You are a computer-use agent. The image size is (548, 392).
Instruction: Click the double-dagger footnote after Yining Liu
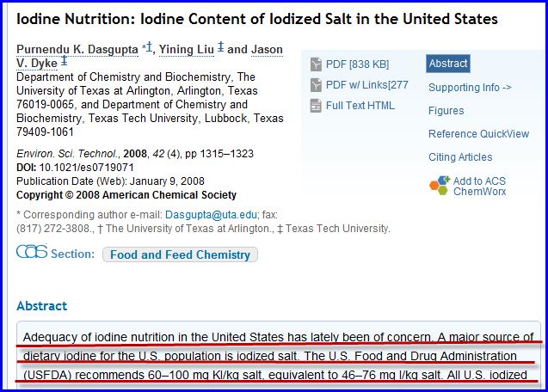point(220,49)
